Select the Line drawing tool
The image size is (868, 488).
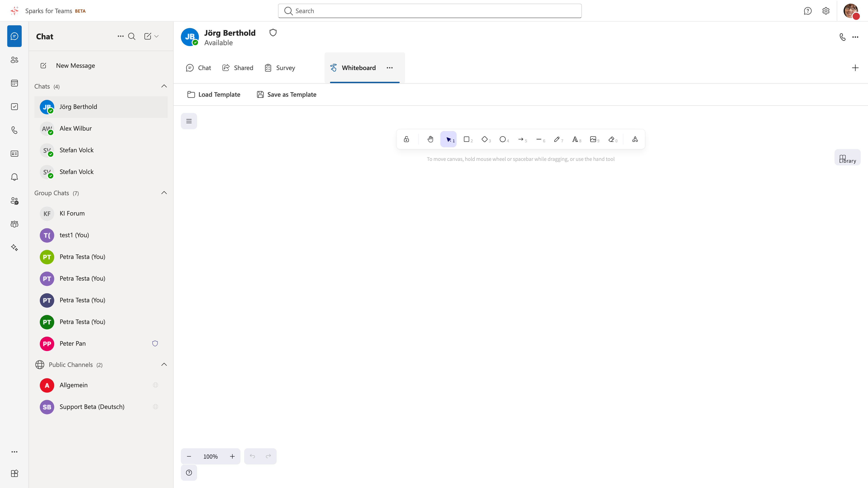pos(539,139)
